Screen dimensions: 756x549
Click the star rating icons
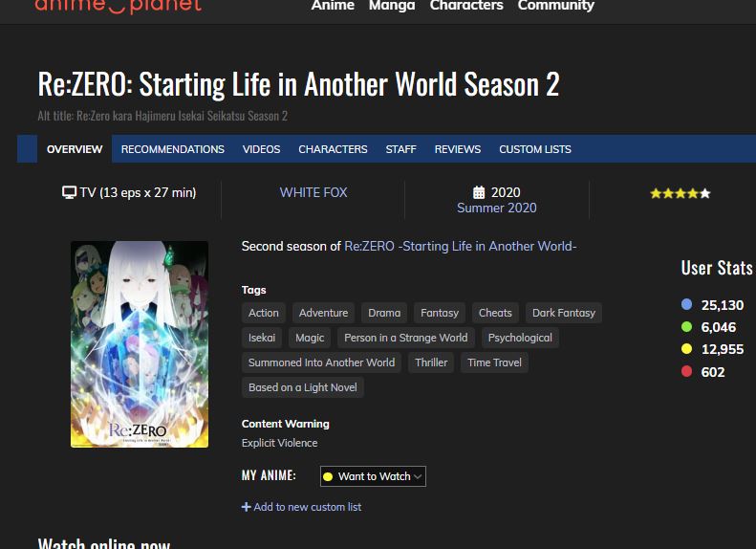click(680, 193)
